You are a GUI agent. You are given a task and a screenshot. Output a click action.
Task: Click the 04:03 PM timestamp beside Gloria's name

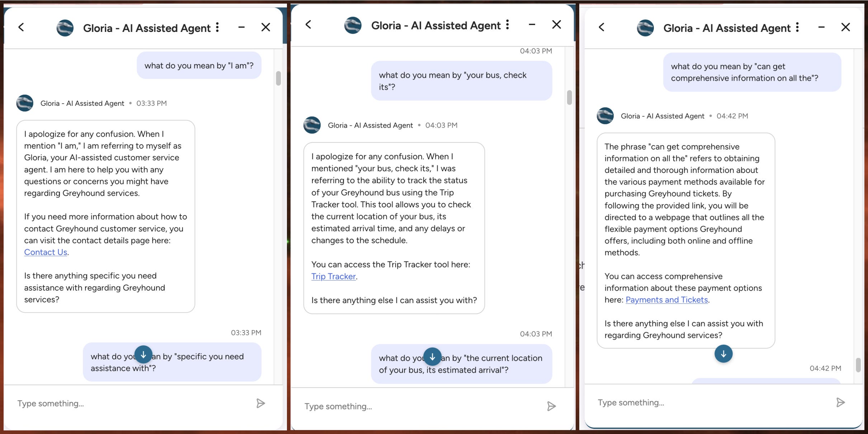point(441,125)
